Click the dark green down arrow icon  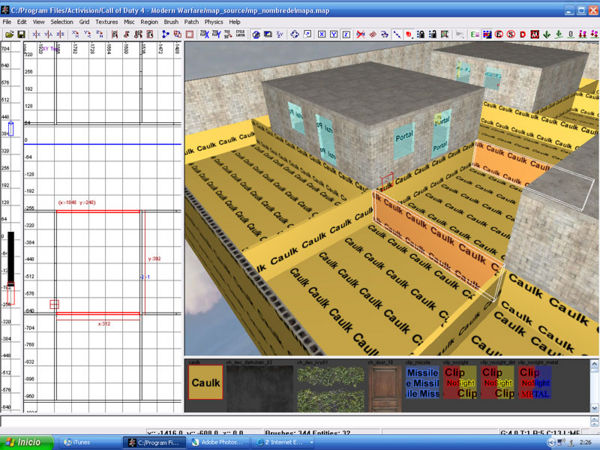(547, 34)
